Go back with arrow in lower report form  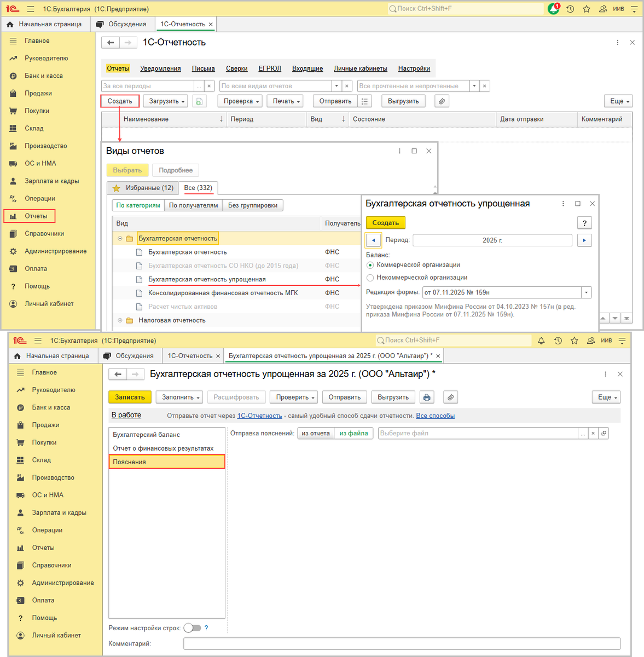(x=118, y=374)
